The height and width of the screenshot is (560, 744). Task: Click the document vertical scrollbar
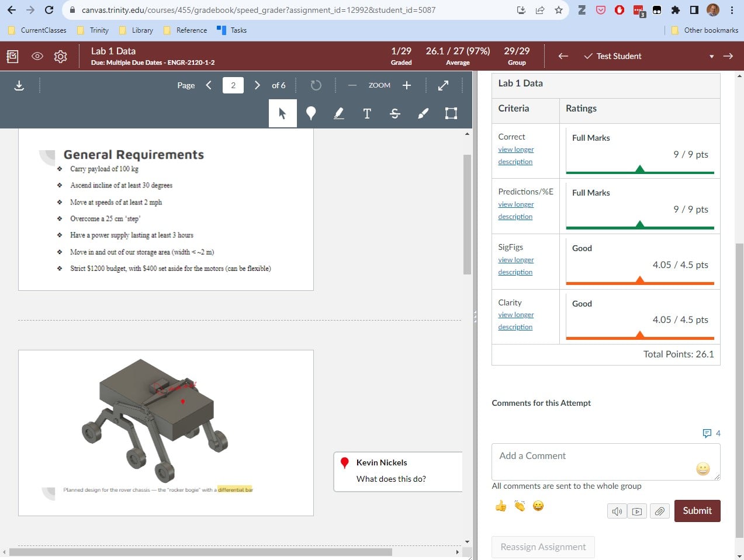coord(467,215)
